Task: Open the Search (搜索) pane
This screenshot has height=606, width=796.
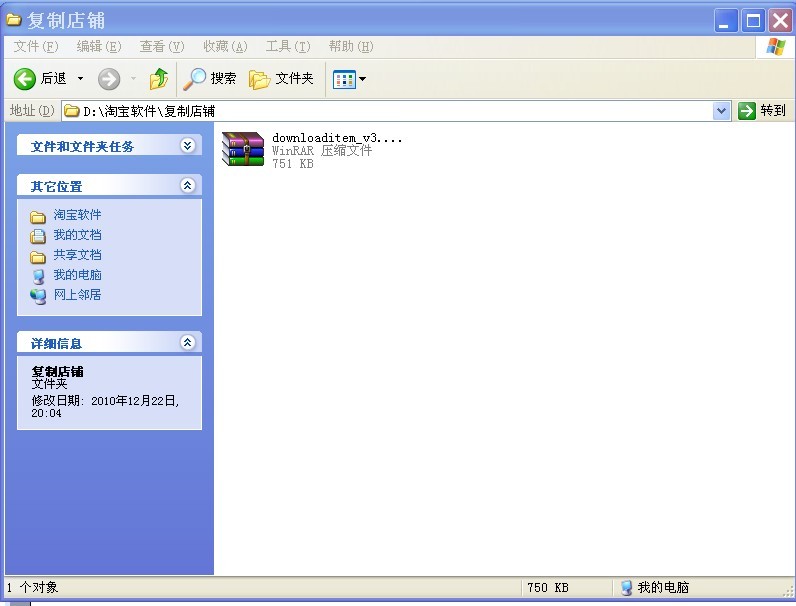Action: point(210,79)
